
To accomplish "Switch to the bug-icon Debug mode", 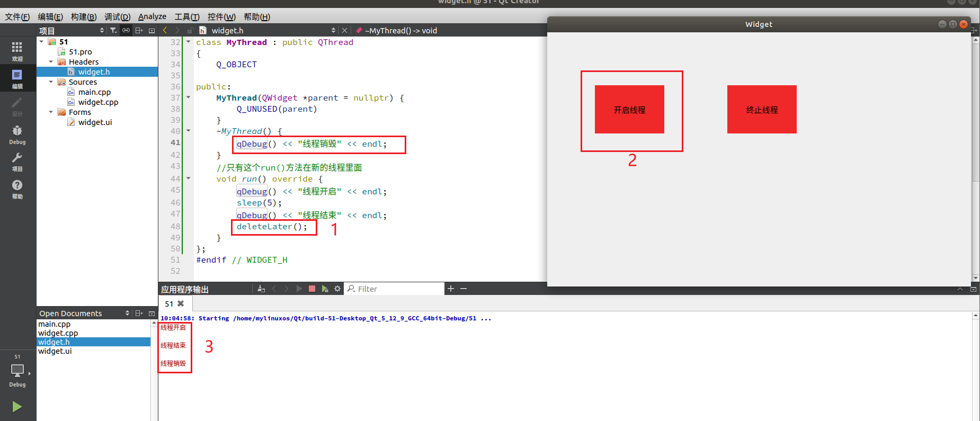I will click(x=17, y=134).
